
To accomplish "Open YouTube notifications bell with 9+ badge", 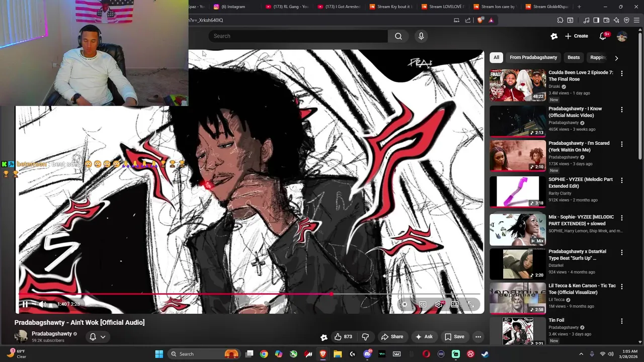I will pyautogui.click(x=603, y=36).
